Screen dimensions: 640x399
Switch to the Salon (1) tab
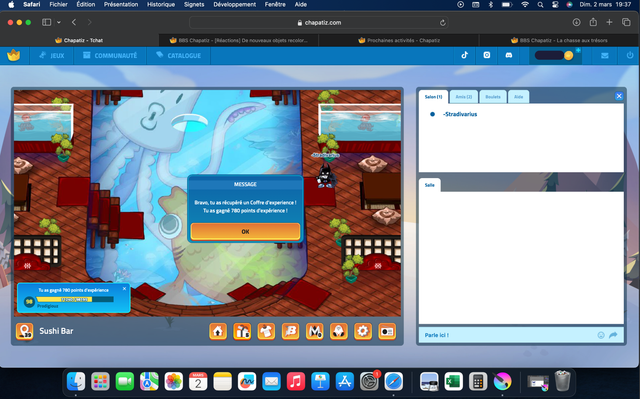(433, 97)
